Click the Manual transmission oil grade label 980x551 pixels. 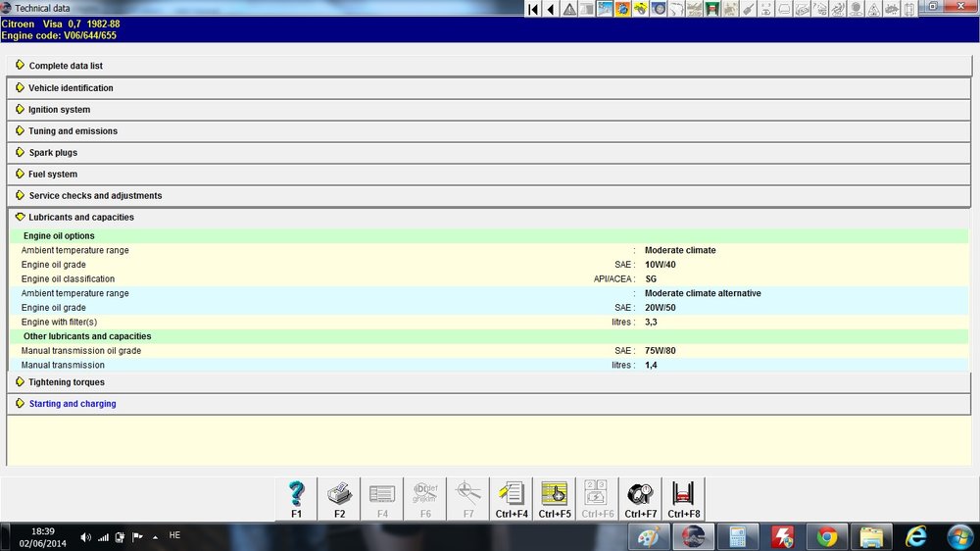(80, 351)
